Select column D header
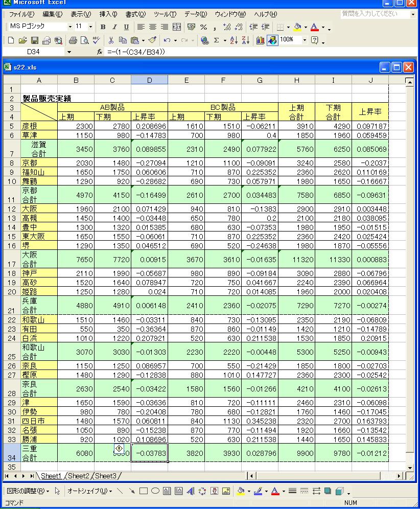 (x=149, y=80)
